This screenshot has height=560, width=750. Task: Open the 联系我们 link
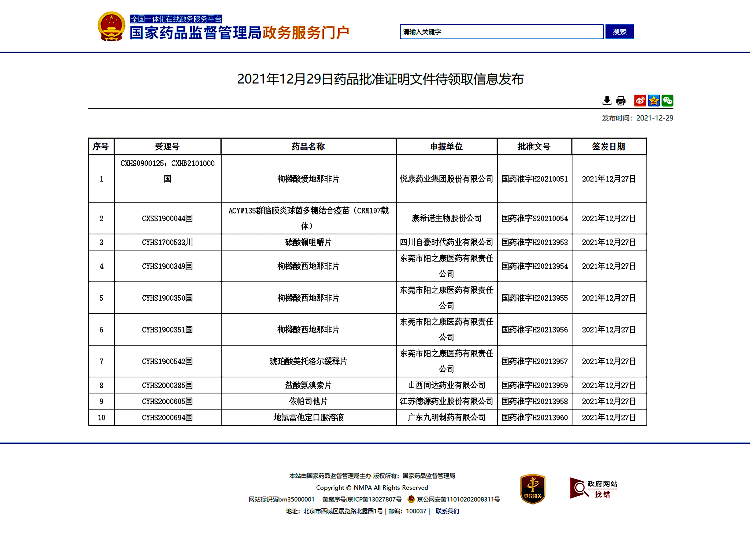[x=447, y=511]
